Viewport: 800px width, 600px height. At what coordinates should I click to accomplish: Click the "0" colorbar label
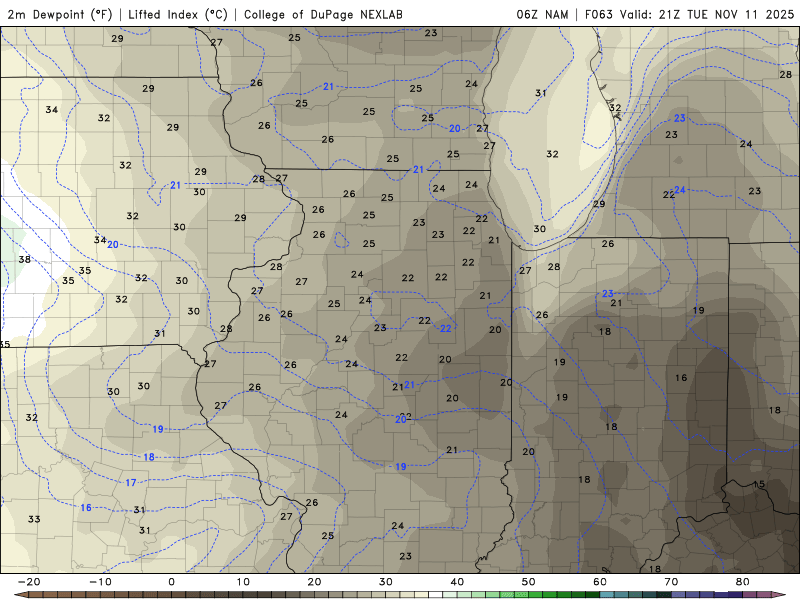pos(171,582)
